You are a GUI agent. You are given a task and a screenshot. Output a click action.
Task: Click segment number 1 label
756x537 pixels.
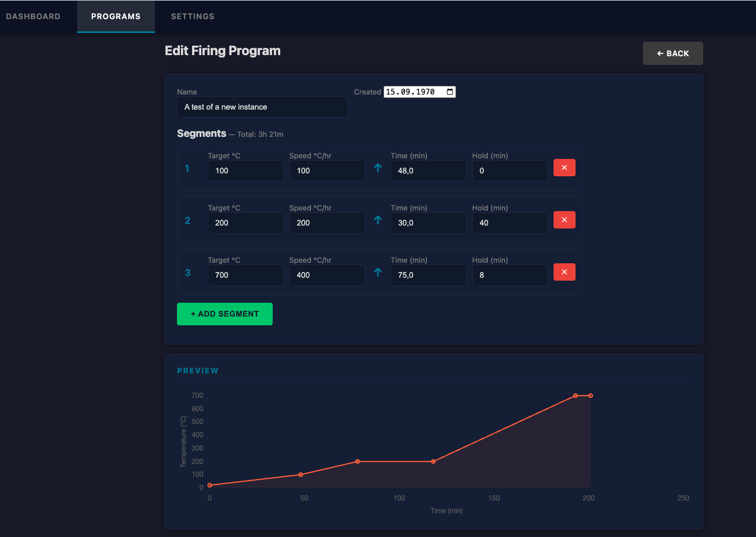[187, 168]
